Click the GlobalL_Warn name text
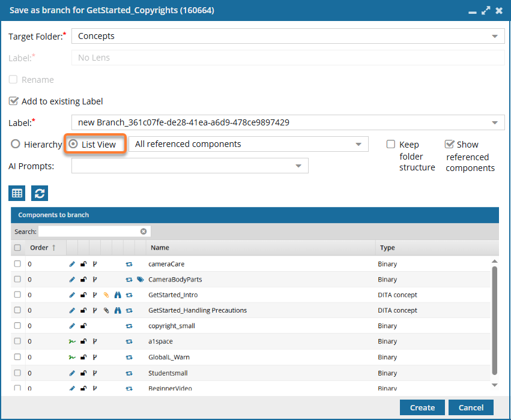 click(x=169, y=357)
